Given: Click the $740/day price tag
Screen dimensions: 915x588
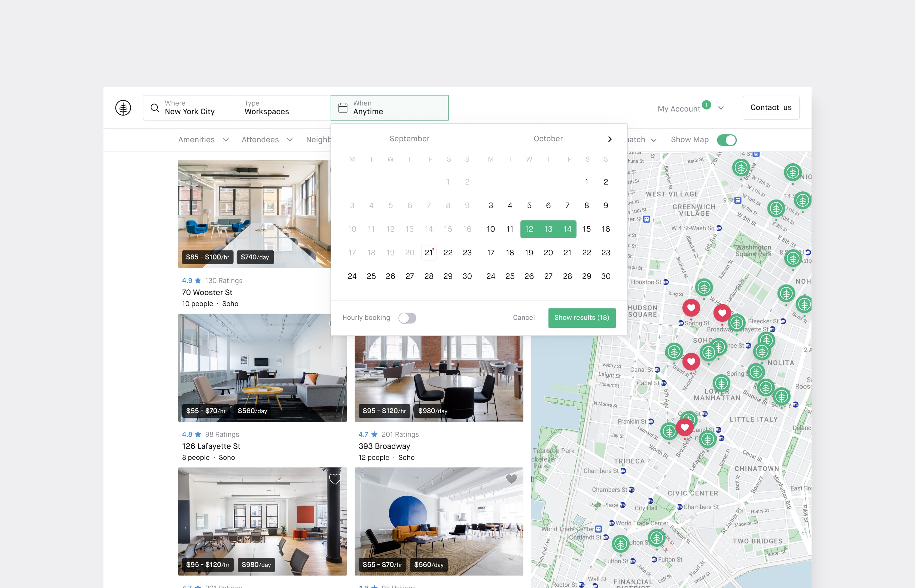Looking at the screenshot, I should [255, 257].
